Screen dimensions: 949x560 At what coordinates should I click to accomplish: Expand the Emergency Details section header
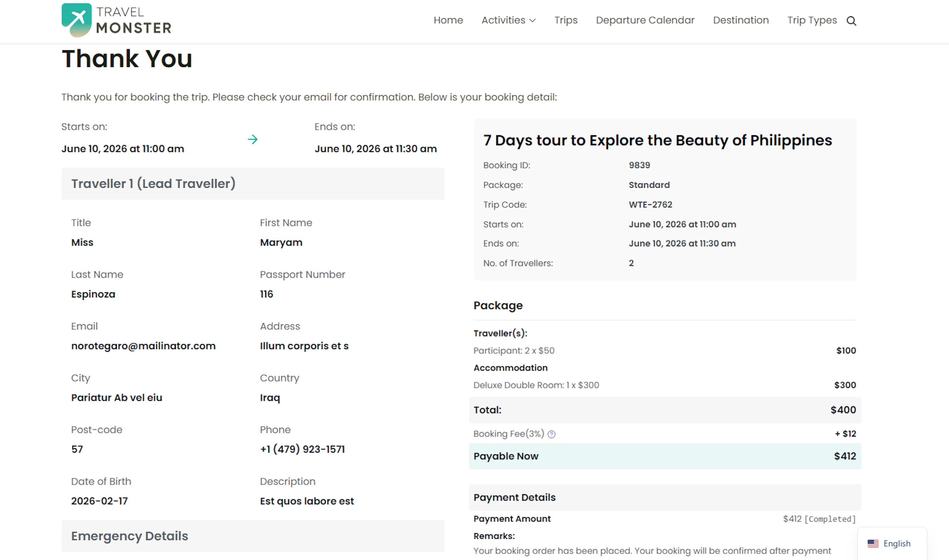click(253, 536)
